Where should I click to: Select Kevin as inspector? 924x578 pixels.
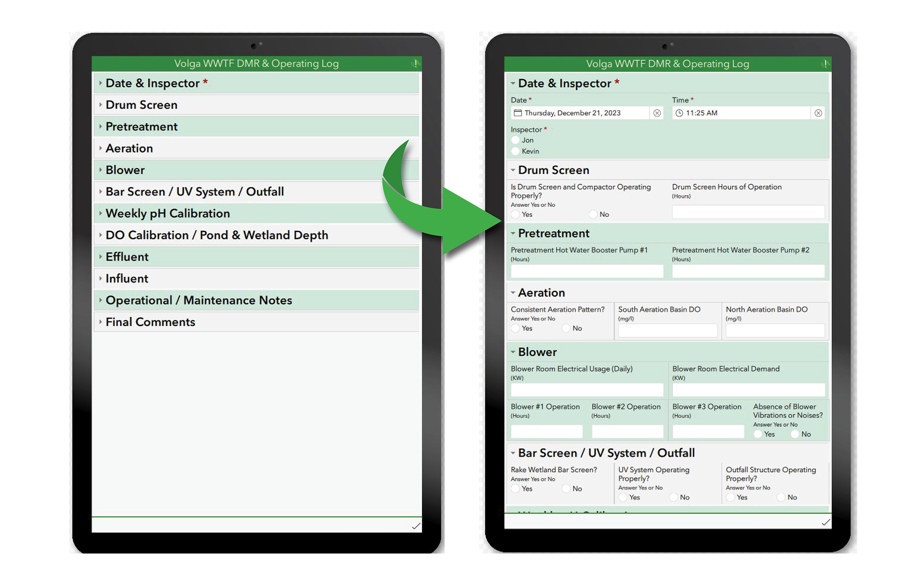coord(516,151)
